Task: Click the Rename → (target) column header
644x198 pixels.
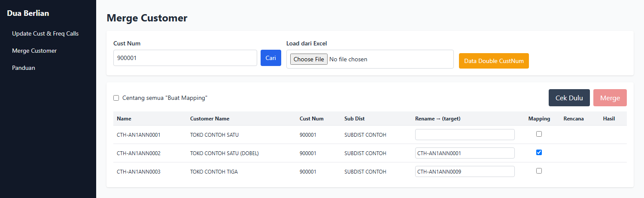Action: [438, 119]
